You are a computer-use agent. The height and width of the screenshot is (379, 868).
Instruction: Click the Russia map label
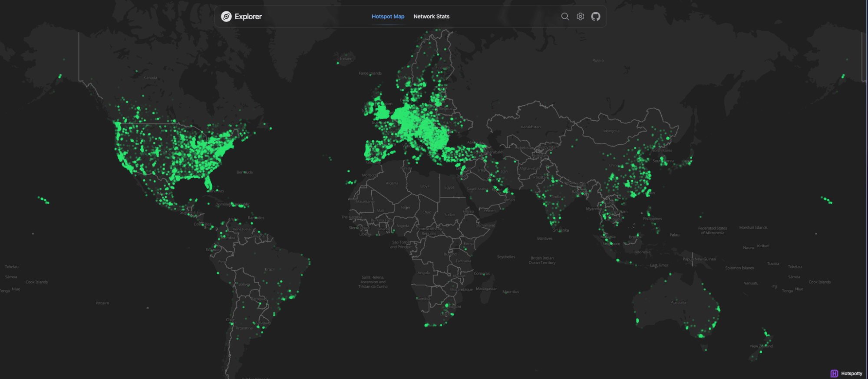[598, 60]
